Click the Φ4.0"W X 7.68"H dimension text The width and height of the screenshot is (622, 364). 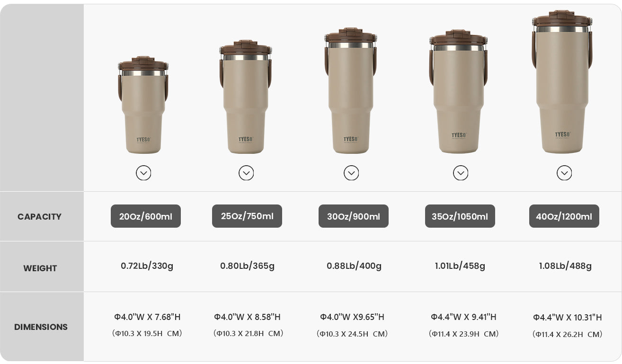coord(147,317)
